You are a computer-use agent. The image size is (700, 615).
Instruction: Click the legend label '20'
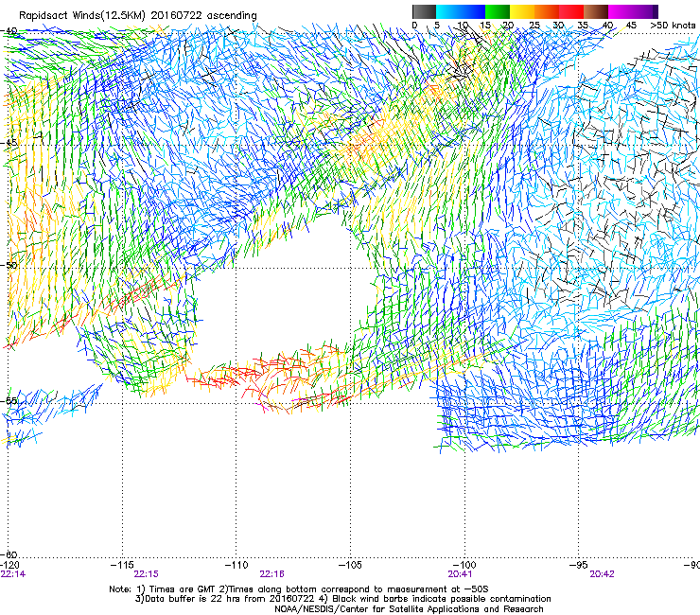click(508, 25)
